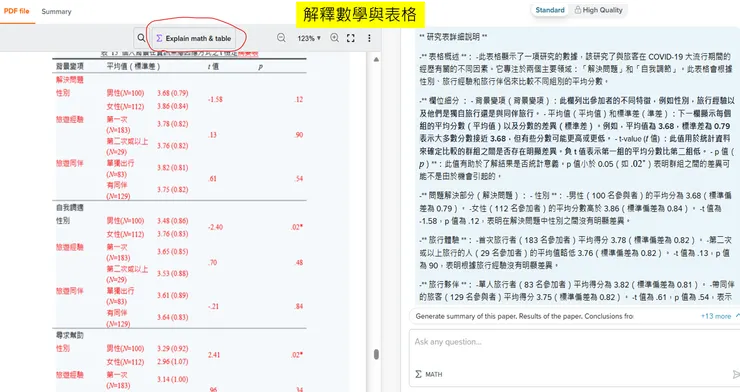Click the 3.68 (0.79) mean value cell
The height and width of the screenshot is (392, 740).
(x=173, y=93)
